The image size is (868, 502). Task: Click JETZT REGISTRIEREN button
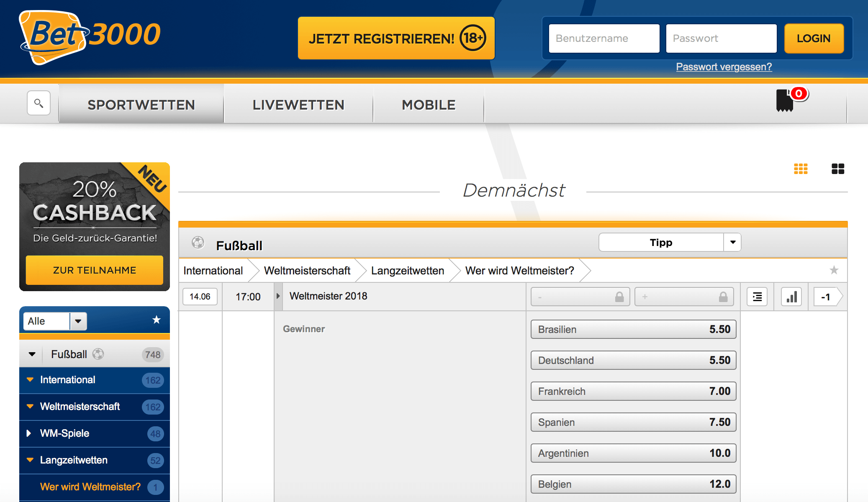396,38
